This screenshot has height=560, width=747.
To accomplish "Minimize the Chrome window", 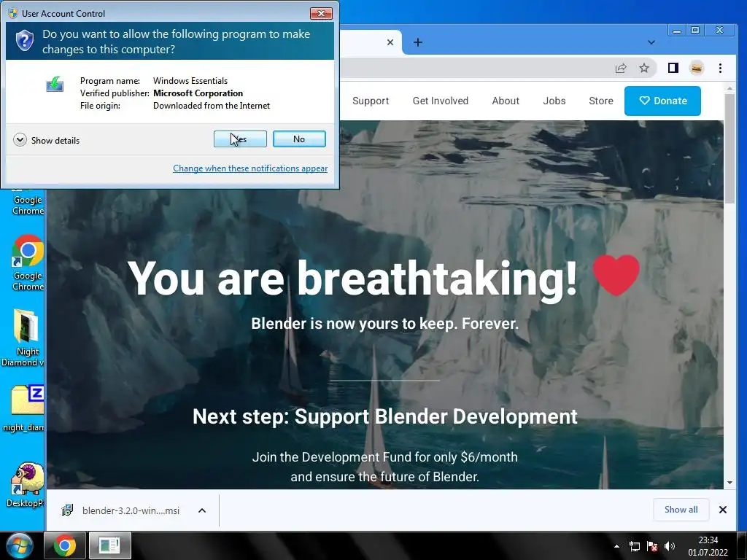I will pos(677,30).
